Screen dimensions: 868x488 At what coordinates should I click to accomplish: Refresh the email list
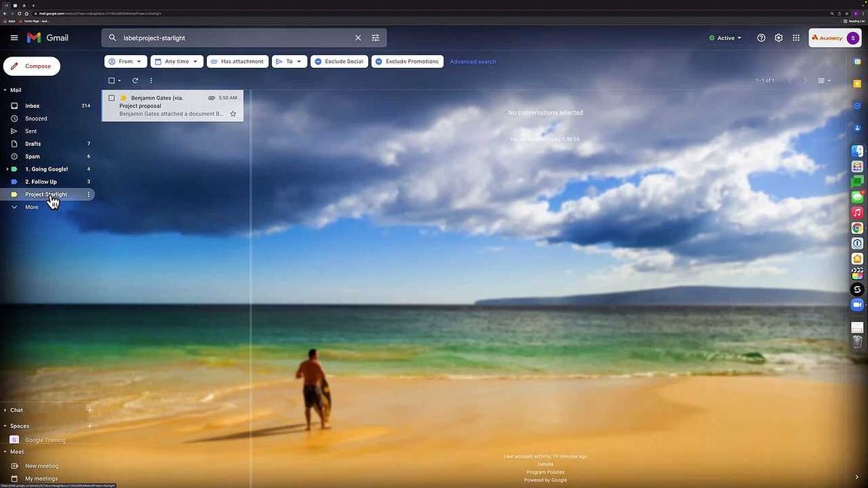click(135, 80)
